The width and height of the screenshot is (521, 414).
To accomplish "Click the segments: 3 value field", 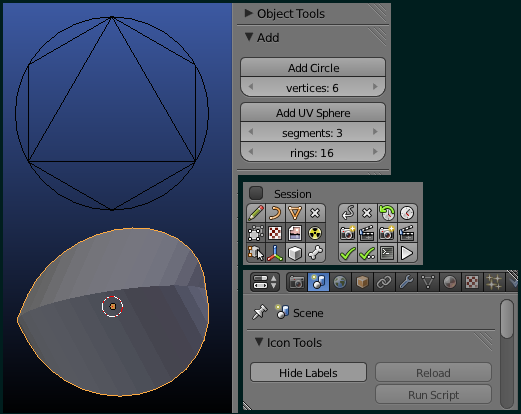I will [313, 132].
